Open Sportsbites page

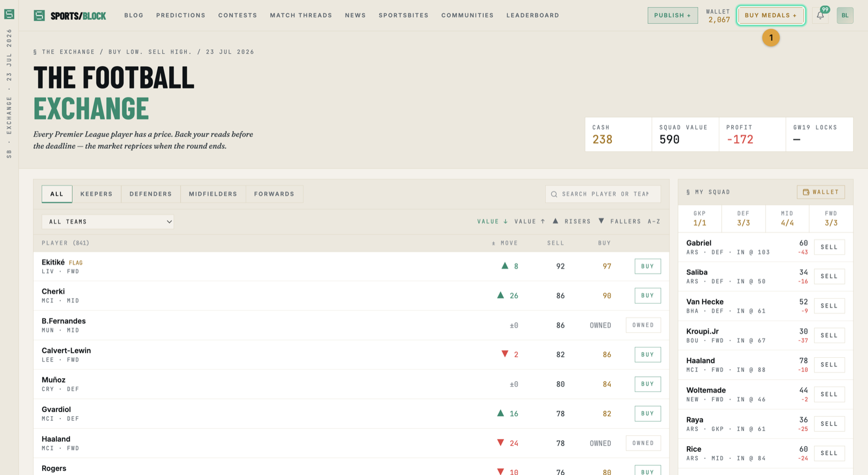tap(404, 15)
